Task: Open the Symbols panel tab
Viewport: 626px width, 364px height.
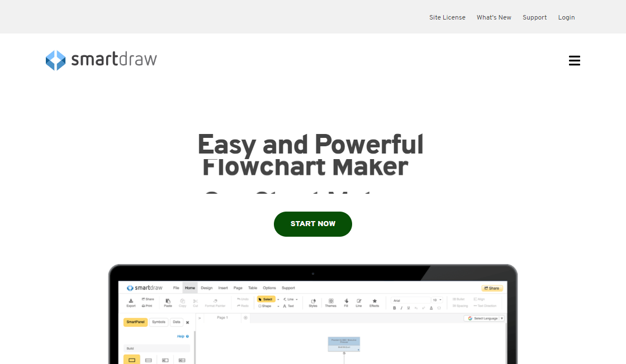Action: (159, 322)
